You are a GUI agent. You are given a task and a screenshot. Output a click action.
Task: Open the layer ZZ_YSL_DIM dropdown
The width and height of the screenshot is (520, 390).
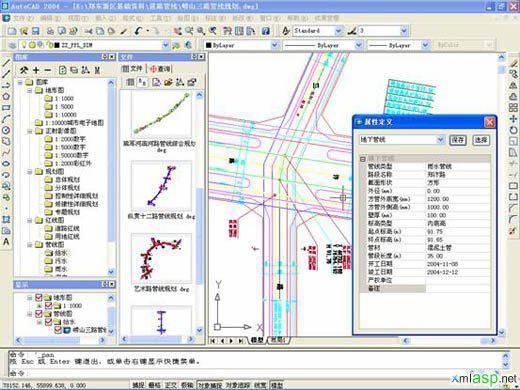[x=165, y=45]
